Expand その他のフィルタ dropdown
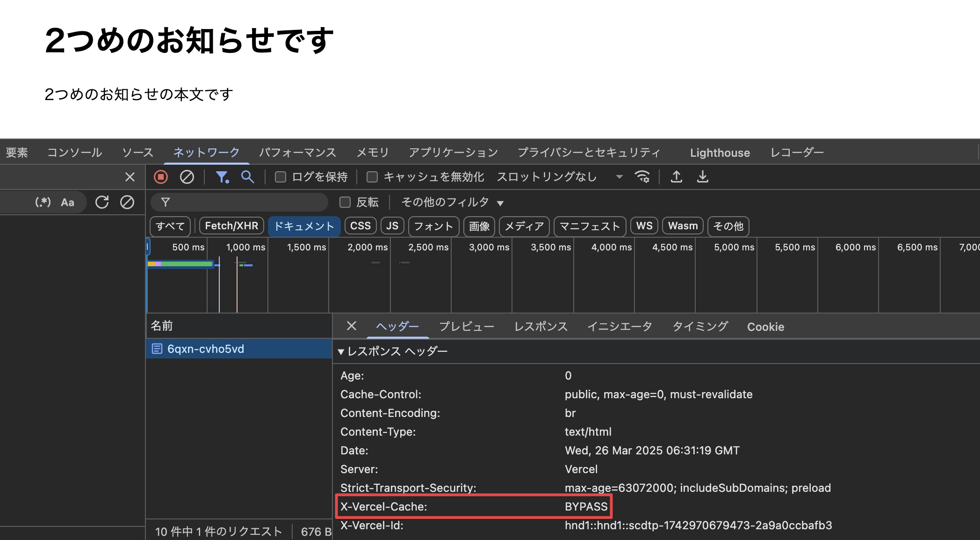Viewport: 980px width, 540px height. [x=452, y=202]
